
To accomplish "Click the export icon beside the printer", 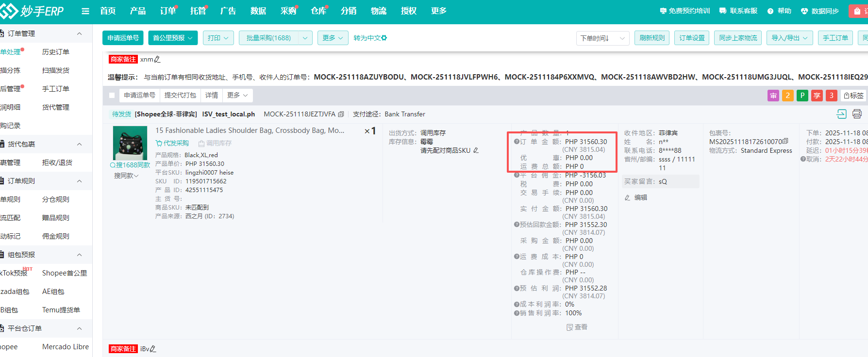I will coord(841,114).
